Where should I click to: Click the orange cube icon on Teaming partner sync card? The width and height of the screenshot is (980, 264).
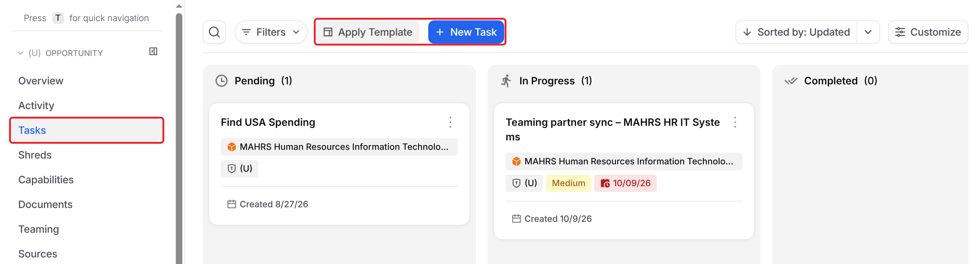[516, 161]
